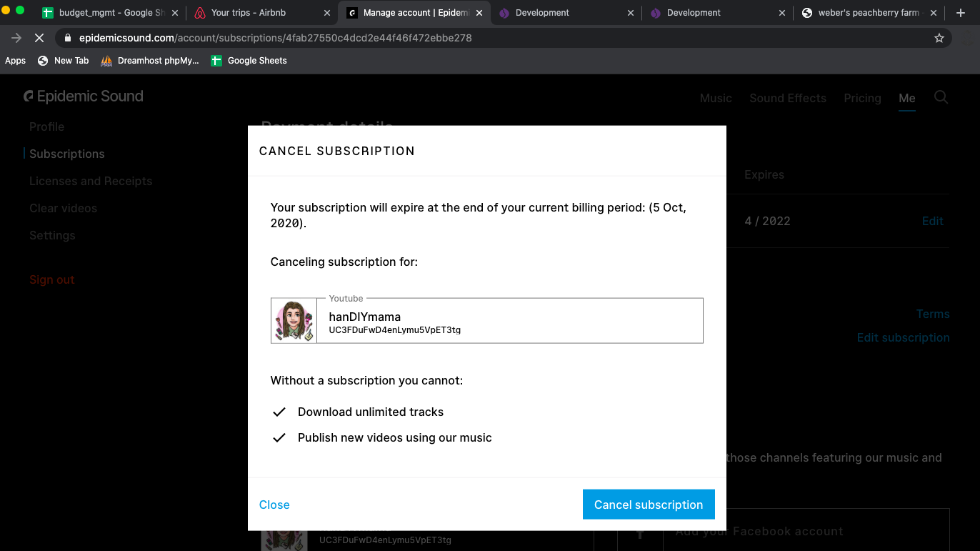Click the Close link in dialog
The width and height of the screenshot is (980, 551).
(274, 505)
